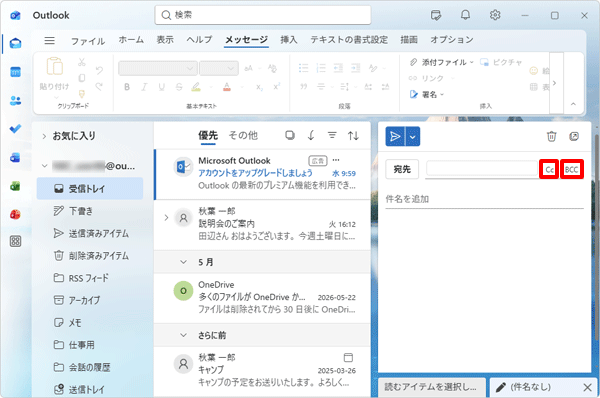Toggle the hamburger navigation pane button
Viewport: 600px width, 398px height.
tap(49, 40)
